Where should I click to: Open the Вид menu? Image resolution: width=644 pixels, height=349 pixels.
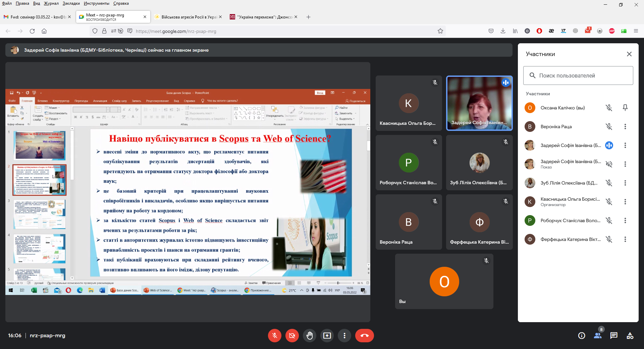pos(37,3)
